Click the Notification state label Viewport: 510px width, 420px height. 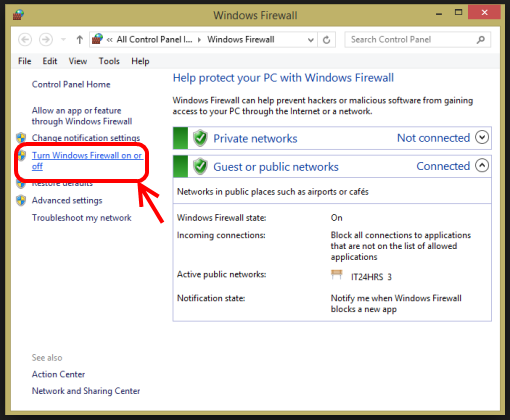click(x=211, y=298)
